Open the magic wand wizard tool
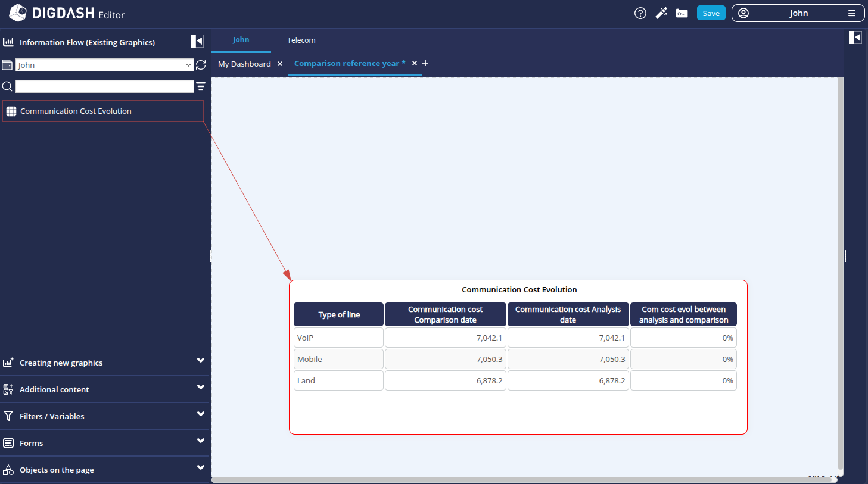The image size is (868, 484). pyautogui.click(x=661, y=13)
